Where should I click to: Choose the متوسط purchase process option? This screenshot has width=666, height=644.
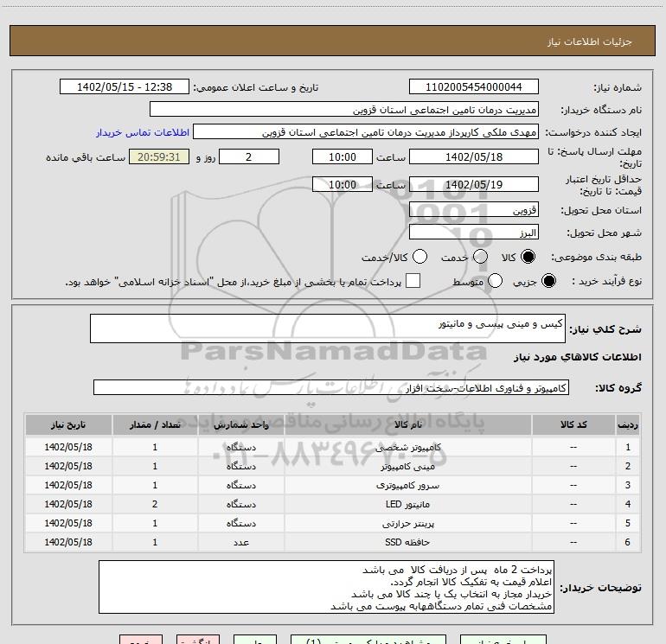(495, 281)
